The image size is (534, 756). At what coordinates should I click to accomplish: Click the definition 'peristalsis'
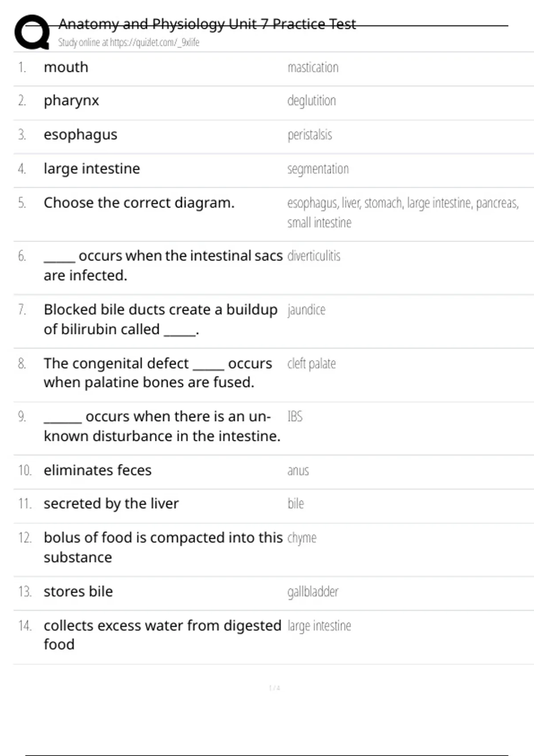(310, 134)
